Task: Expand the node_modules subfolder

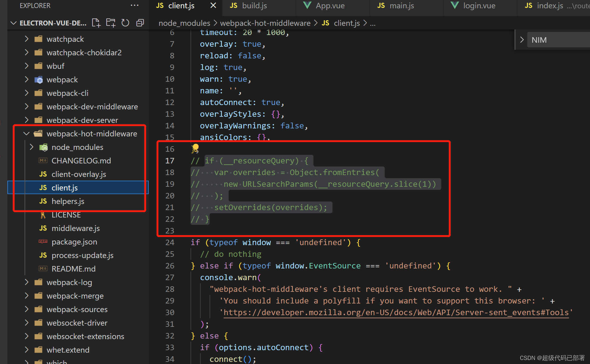Action: [x=31, y=147]
